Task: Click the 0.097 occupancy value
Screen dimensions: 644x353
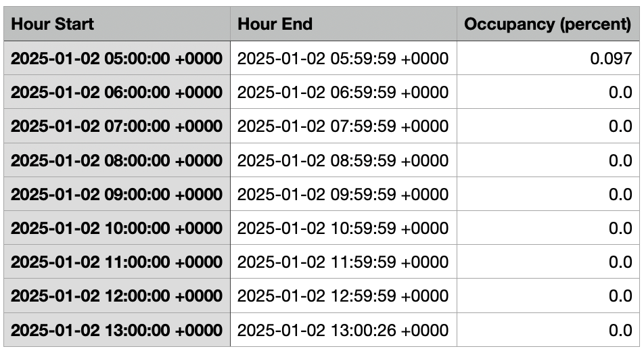Action: pyautogui.click(x=610, y=59)
